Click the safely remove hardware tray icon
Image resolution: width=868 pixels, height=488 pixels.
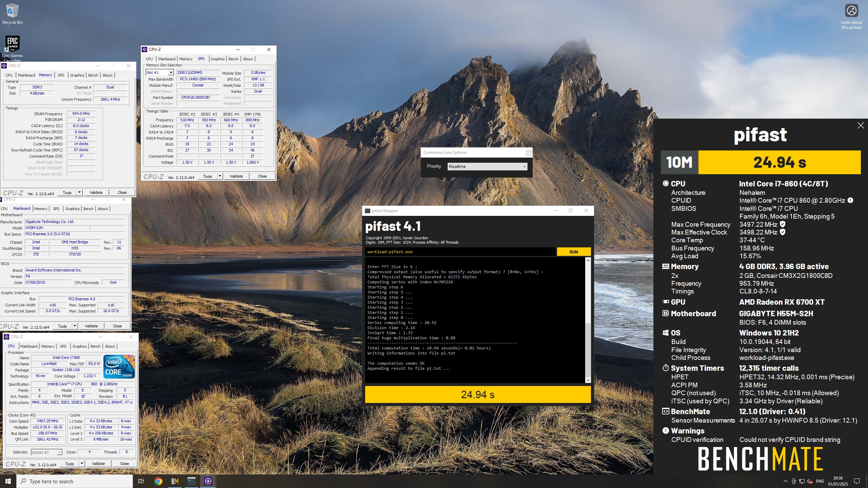pos(794,481)
